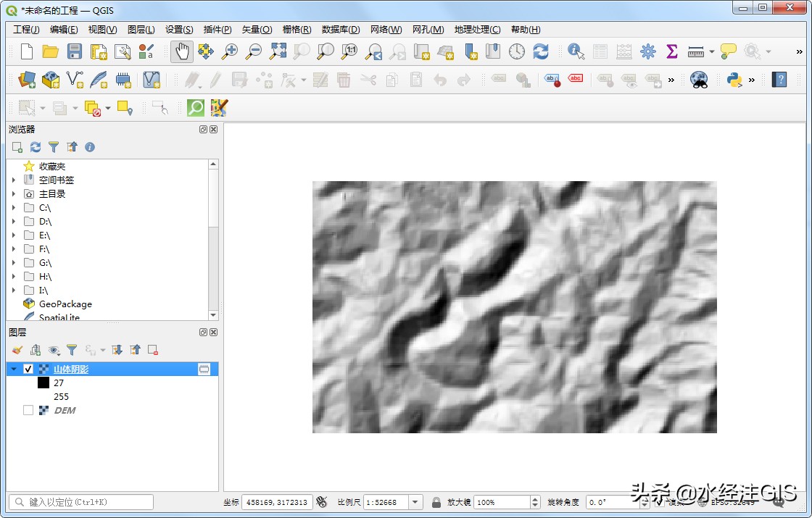This screenshot has height=518, width=812.
Task: Open the 图层(L) menu
Action: click(x=141, y=30)
